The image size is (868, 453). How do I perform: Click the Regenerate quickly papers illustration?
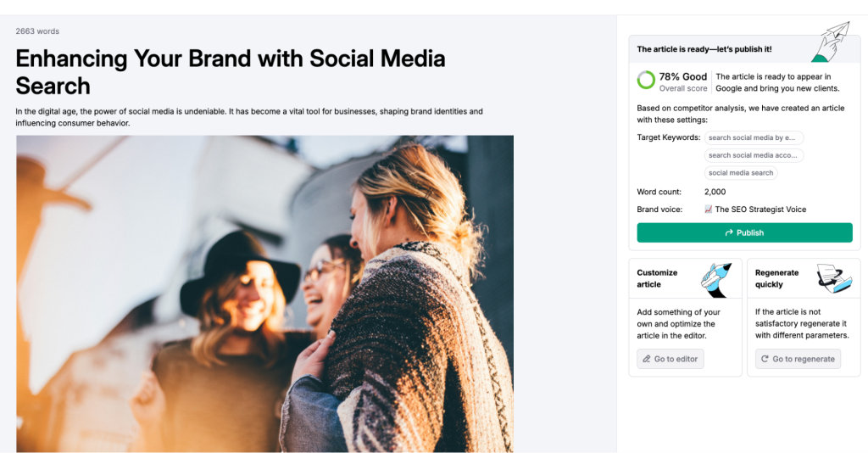834,279
